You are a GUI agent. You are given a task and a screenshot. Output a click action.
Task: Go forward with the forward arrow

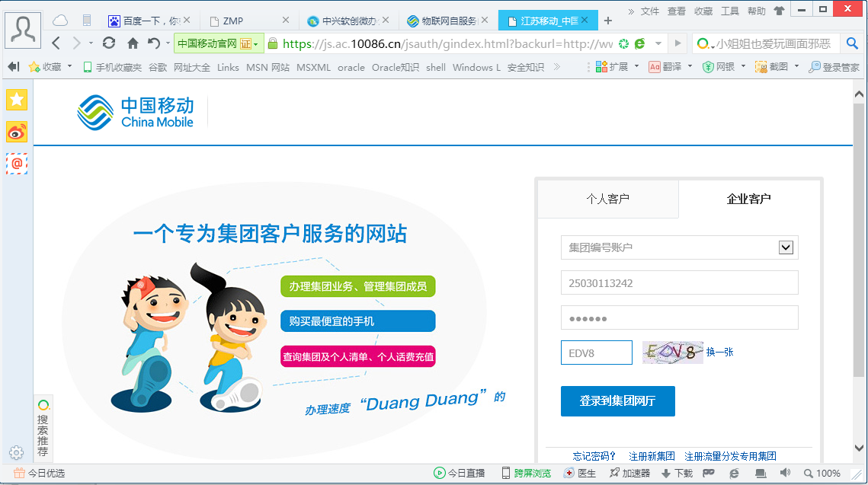[76, 43]
